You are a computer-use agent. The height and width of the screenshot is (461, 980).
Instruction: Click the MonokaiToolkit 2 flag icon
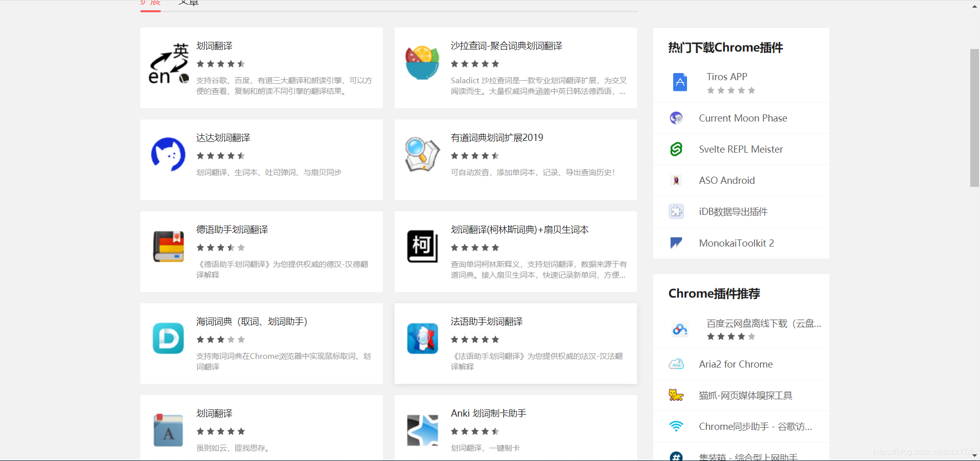point(676,242)
